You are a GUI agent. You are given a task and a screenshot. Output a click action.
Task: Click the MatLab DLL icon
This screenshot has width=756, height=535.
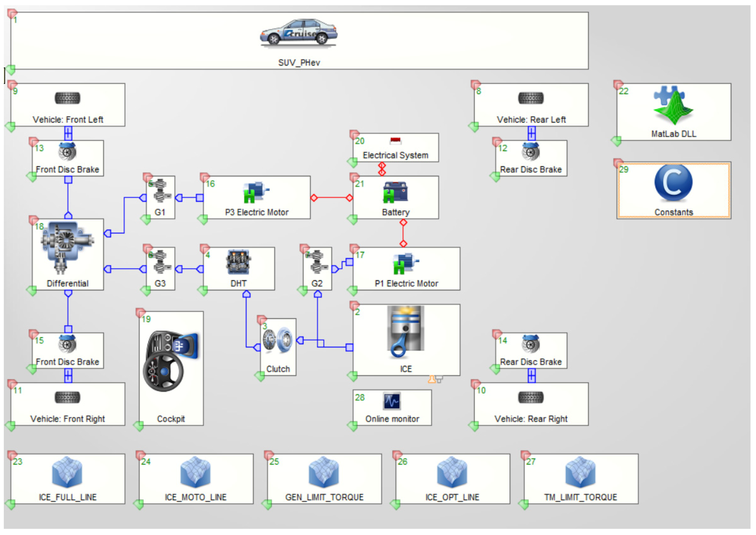click(x=673, y=105)
